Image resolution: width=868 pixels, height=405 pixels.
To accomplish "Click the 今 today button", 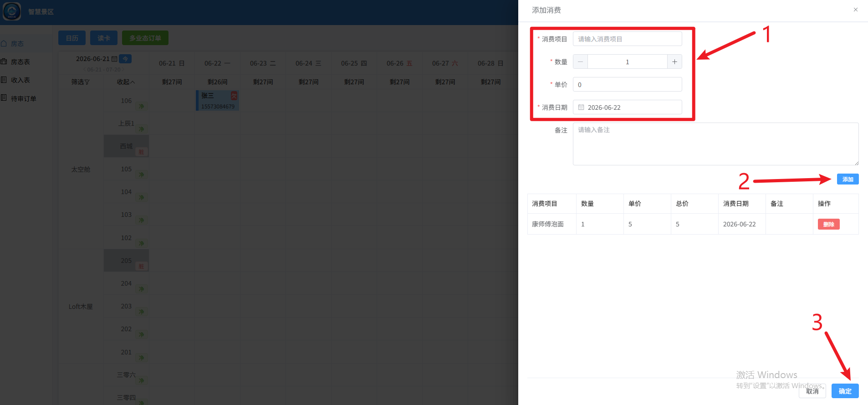I will tap(126, 59).
